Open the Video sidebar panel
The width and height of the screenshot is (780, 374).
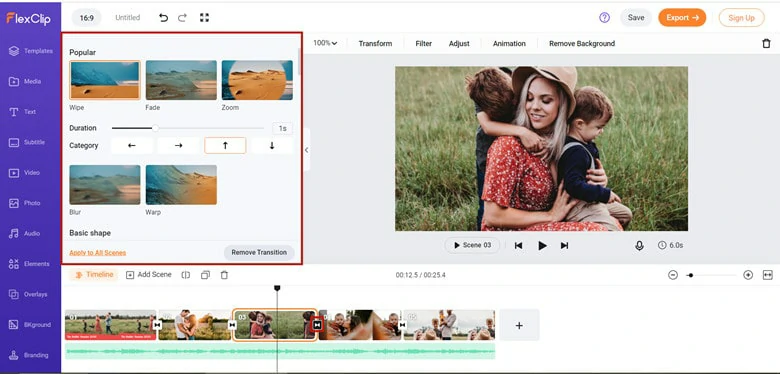tap(24, 173)
